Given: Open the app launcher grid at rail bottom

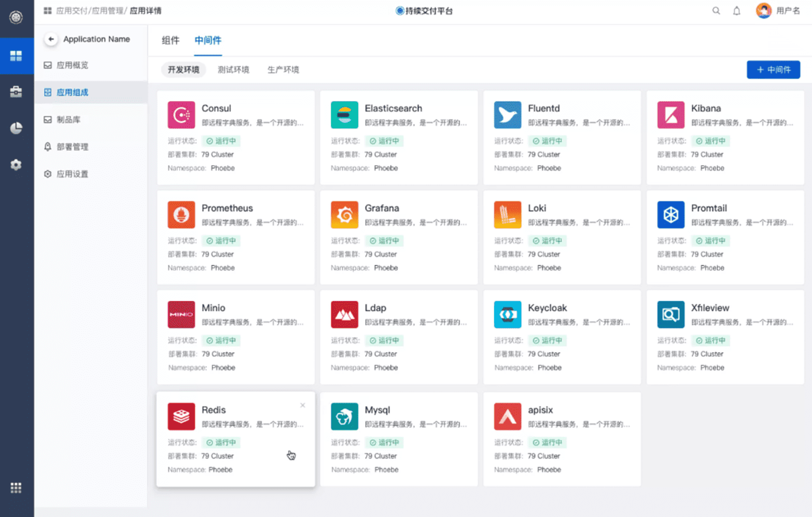Looking at the screenshot, I should click(x=16, y=488).
